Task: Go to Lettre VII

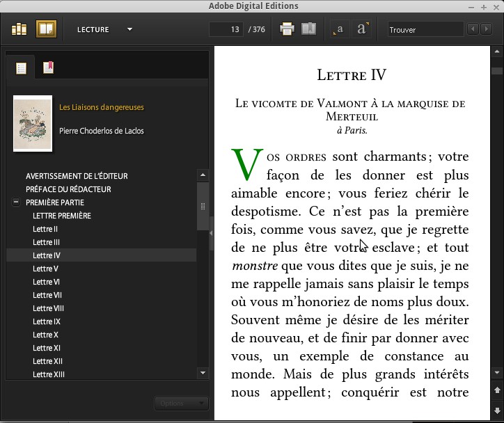Action: [47, 295]
